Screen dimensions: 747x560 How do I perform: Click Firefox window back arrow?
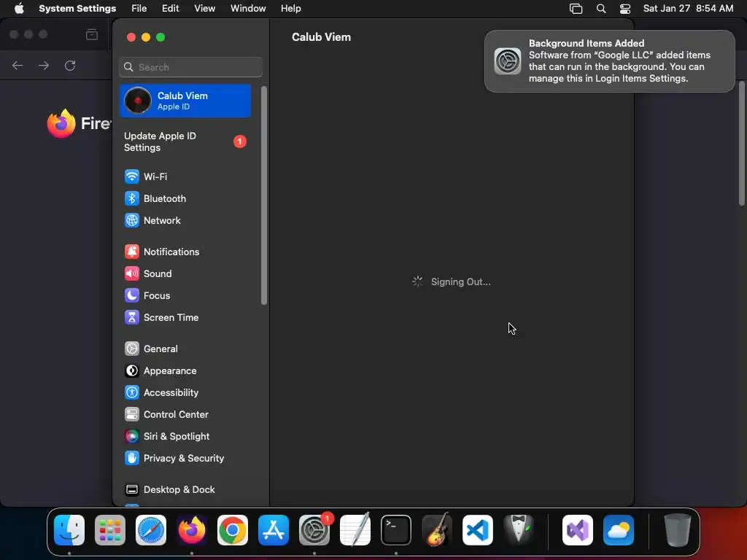pyautogui.click(x=18, y=66)
